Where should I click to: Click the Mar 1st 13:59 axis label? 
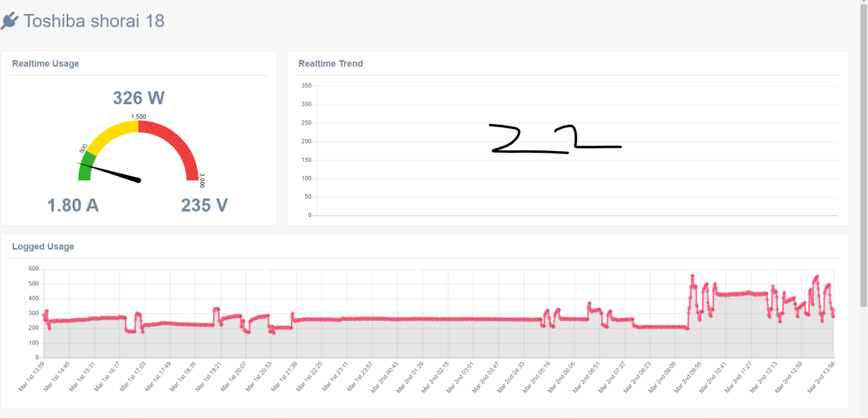31,376
